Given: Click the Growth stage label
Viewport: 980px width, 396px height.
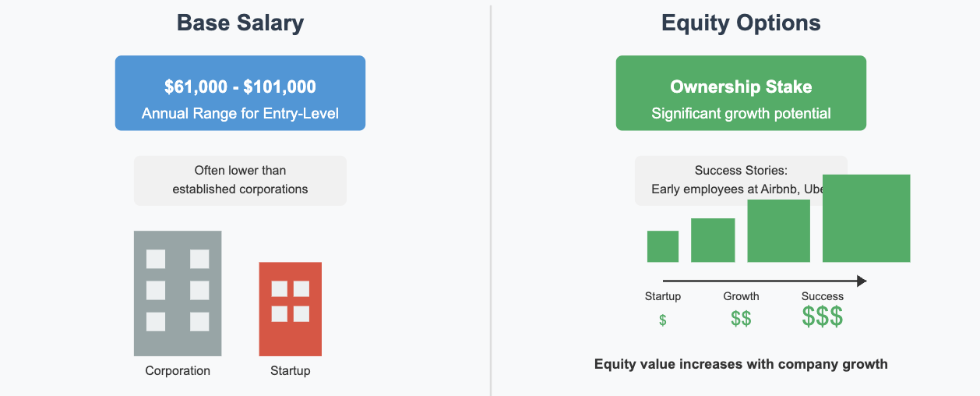Looking at the screenshot, I should click(x=741, y=296).
